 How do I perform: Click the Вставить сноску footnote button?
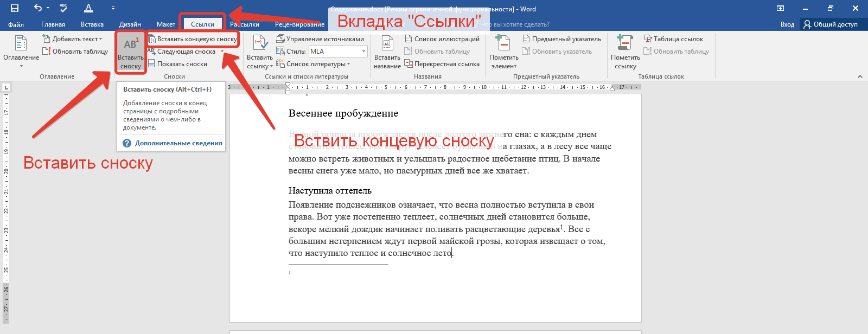pyautogui.click(x=130, y=52)
